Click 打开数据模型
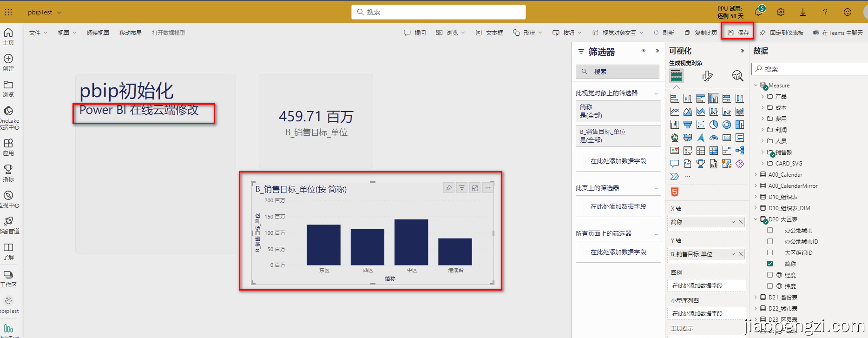The height and width of the screenshot is (338, 868). 168,33
